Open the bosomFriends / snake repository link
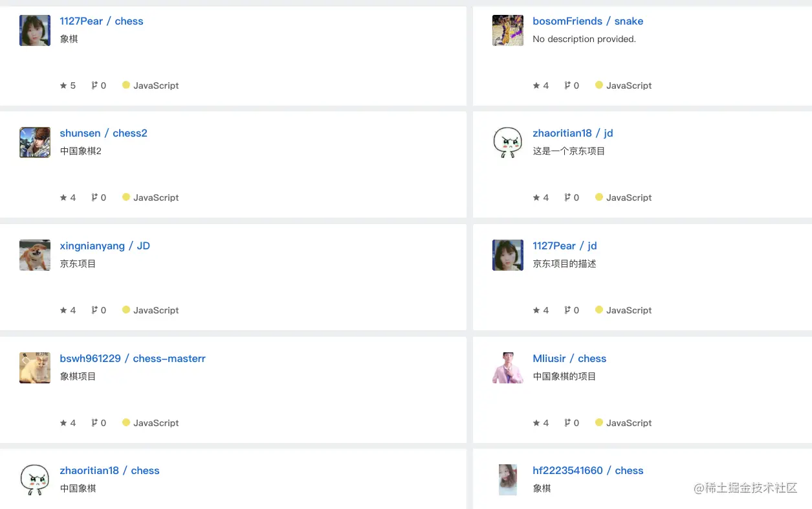812x509 pixels. [x=588, y=21]
